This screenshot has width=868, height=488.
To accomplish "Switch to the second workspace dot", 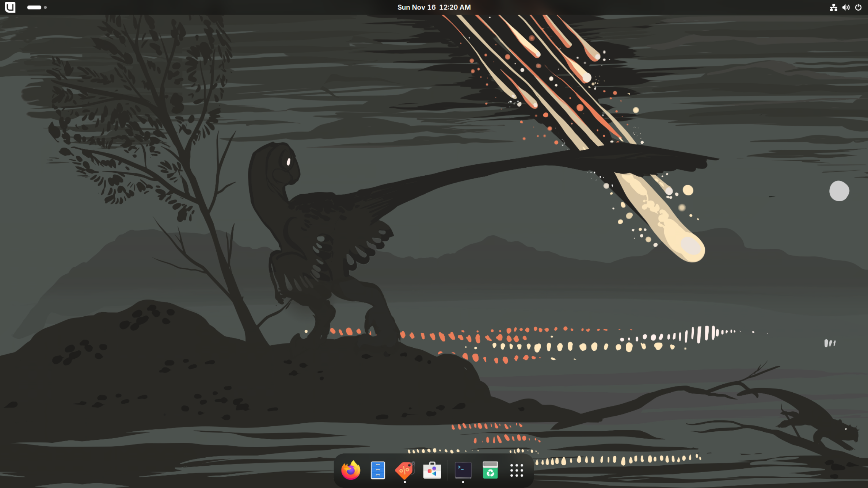I will click(45, 7).
